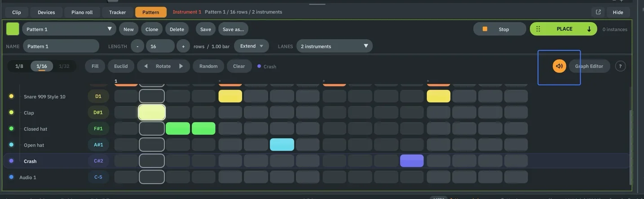Screen dimensions: 644x199
Task: Select the Audio 1 lane name
Action: coord(28,177)
